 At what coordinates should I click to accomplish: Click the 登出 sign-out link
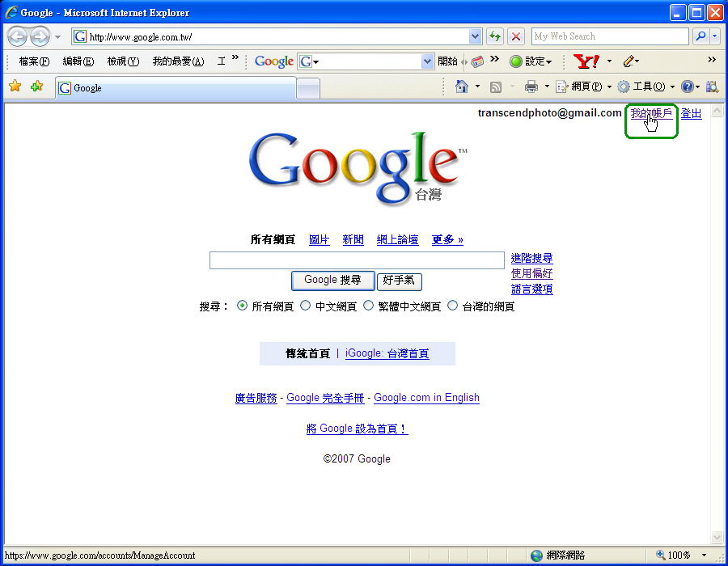pyautogui.click(x=691, y=114)
